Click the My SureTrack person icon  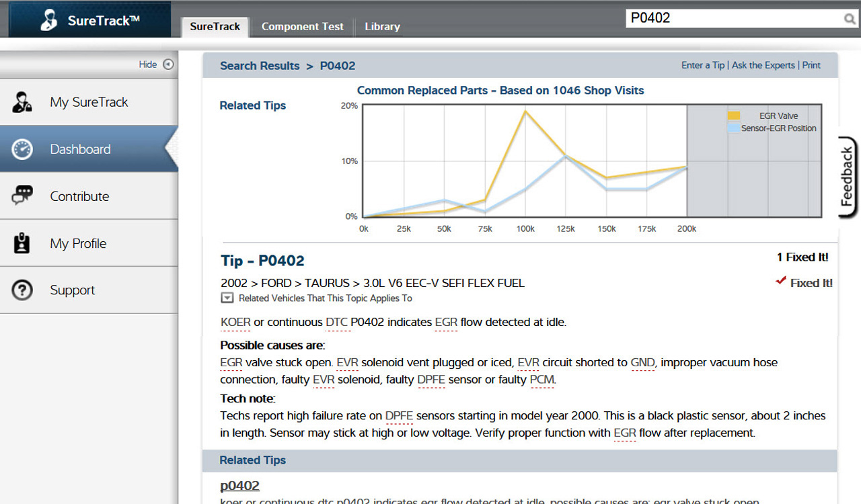(x=22, y=102)
